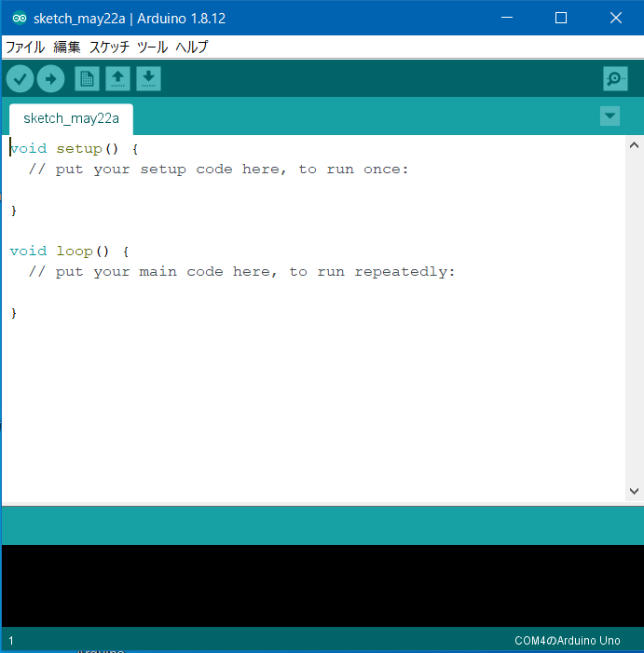Viewport: 644px width, 653px height.
Task: Click the Verify (checkmark) button
Action: [20, 78]
